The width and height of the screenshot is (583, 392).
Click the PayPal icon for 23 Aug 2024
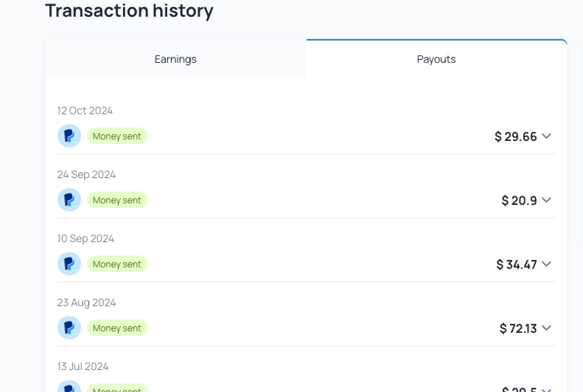pos(69,328)
